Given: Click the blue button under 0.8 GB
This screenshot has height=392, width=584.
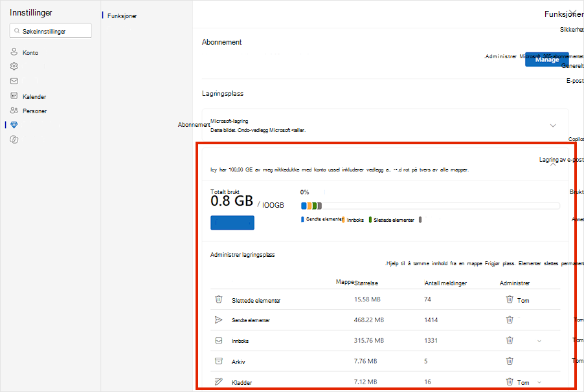Looking at the screenshot, I should (x=232, y=223).
